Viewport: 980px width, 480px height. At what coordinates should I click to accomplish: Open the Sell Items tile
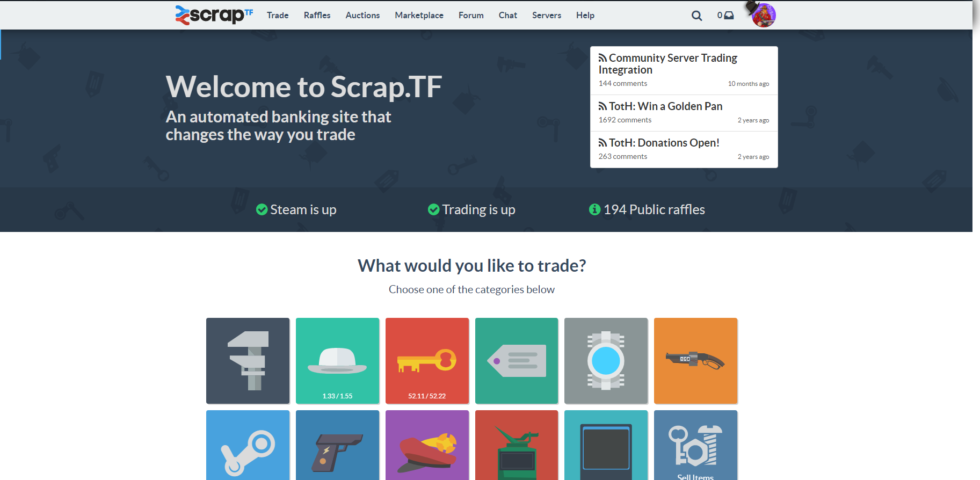(x=696, y=445)
